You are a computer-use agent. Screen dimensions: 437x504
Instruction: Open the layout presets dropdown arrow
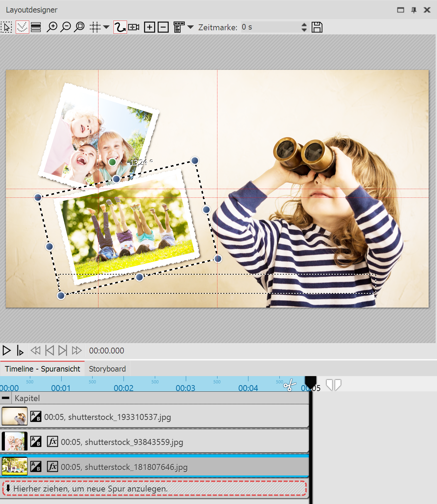[x=190, y=27]
